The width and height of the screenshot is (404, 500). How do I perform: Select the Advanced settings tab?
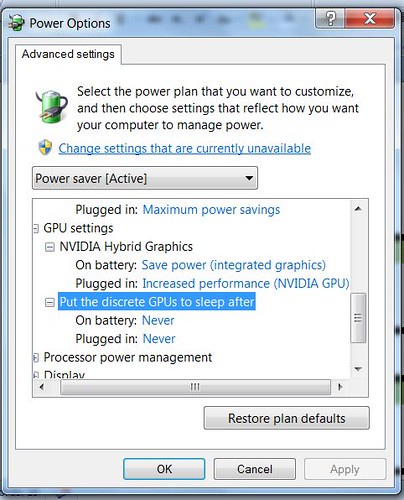[68, 54]
